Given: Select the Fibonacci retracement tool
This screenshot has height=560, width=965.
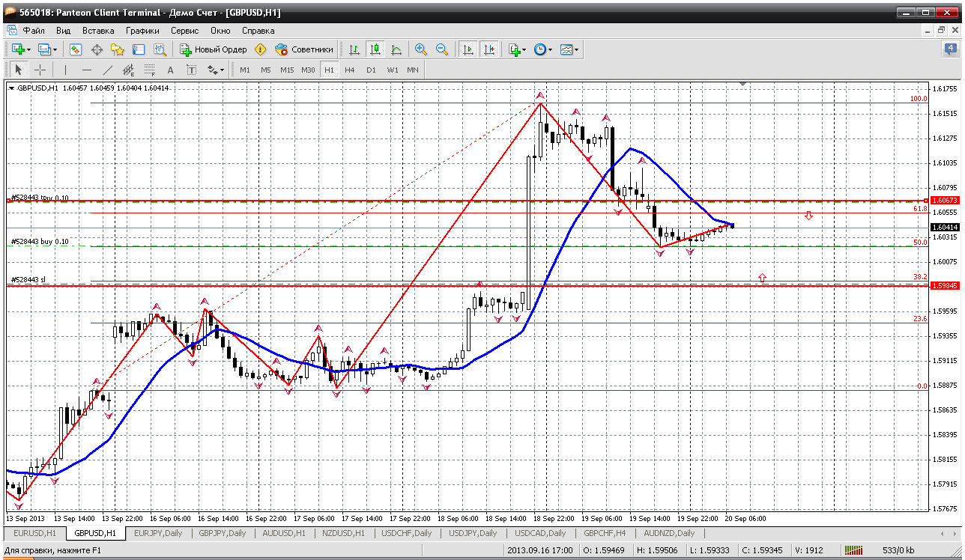Looking at the screenshot, I should [x=149, y=70].
